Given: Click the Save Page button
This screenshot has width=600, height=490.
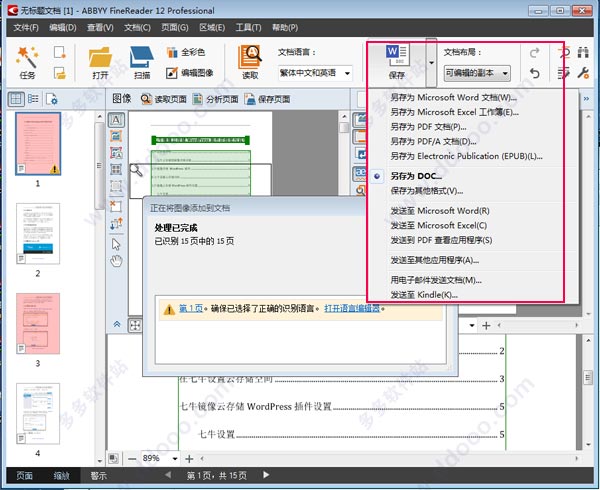Looking at the screenshot, I should 267,99.
